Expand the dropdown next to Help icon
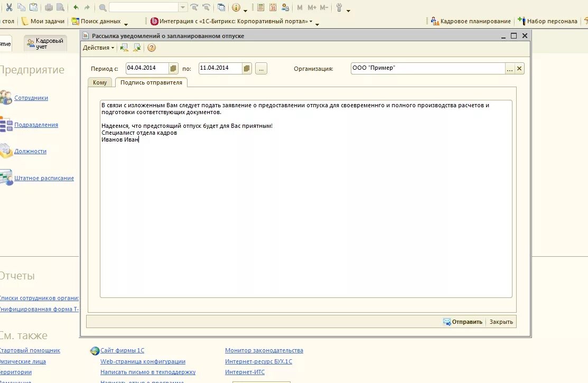Image resolution: width=588 pixels, height=383 pixels. tap(245, 11)
